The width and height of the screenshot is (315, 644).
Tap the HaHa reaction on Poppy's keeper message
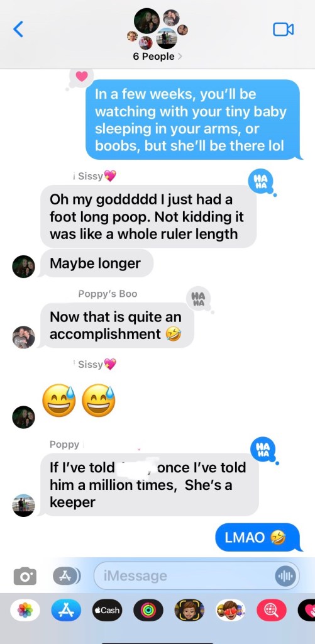[263, 449]
